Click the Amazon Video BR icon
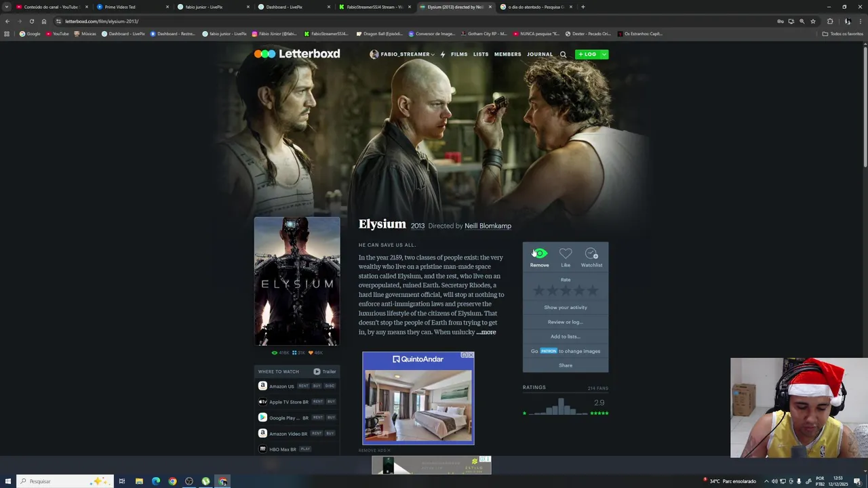 (262, 433)
